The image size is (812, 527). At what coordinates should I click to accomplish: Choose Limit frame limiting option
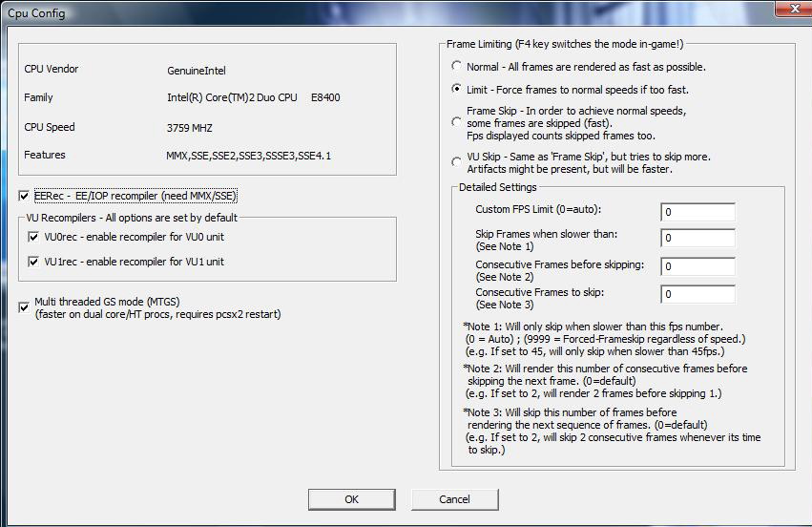pos(456,89)
